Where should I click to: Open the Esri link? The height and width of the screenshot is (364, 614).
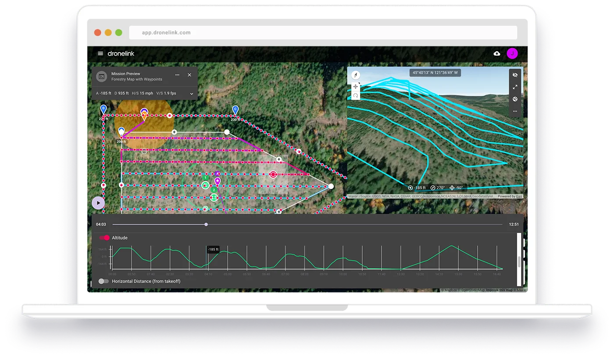coord(519,197)
